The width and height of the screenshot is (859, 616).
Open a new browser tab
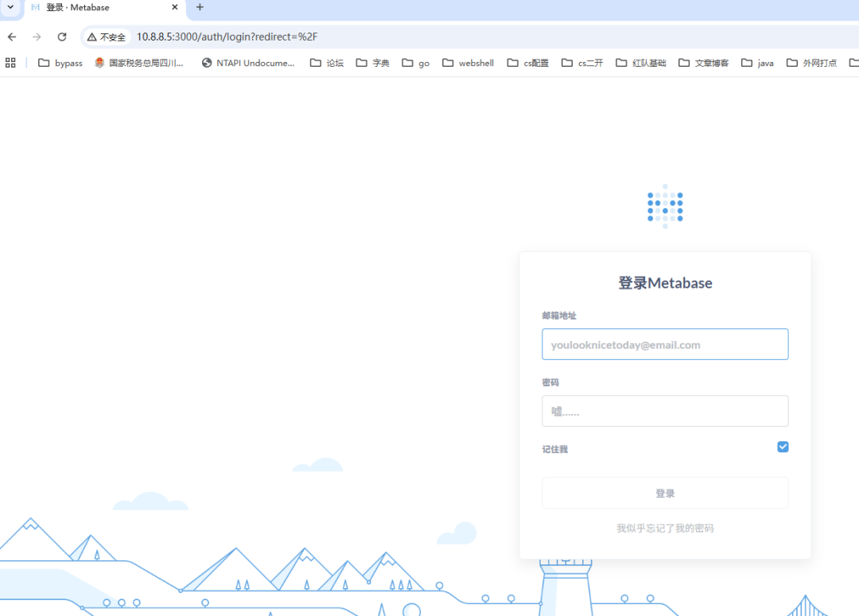coord(200,7)
